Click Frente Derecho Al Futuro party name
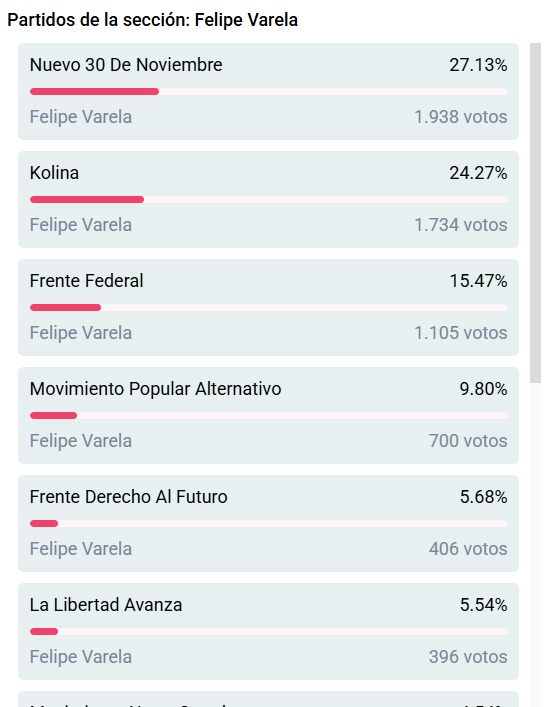 [x=129, y=497]
